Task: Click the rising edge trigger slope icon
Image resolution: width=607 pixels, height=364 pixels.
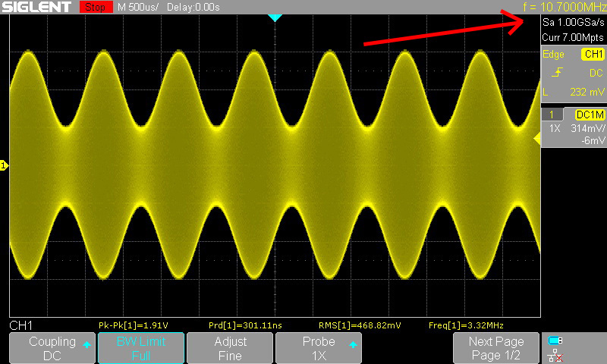Action: pyautogui.click(x=558, y=73)
